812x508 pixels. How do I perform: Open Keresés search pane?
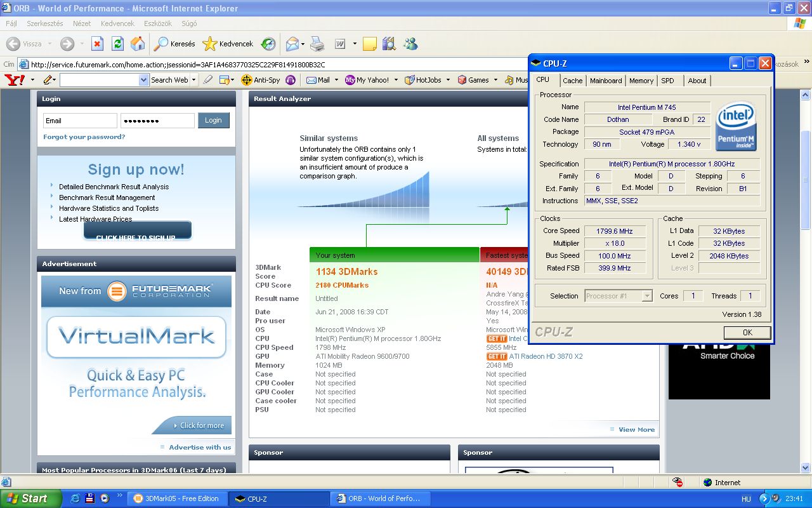point(175,44)
